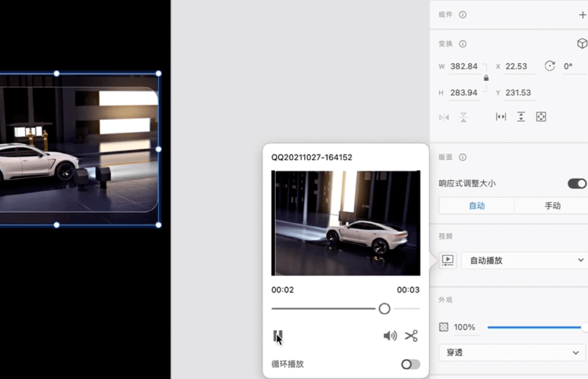The width and height of the screenshot is (588, 379).
Task: Click the video preview thumbnail in popup
Action: click(x=346, y=223)
